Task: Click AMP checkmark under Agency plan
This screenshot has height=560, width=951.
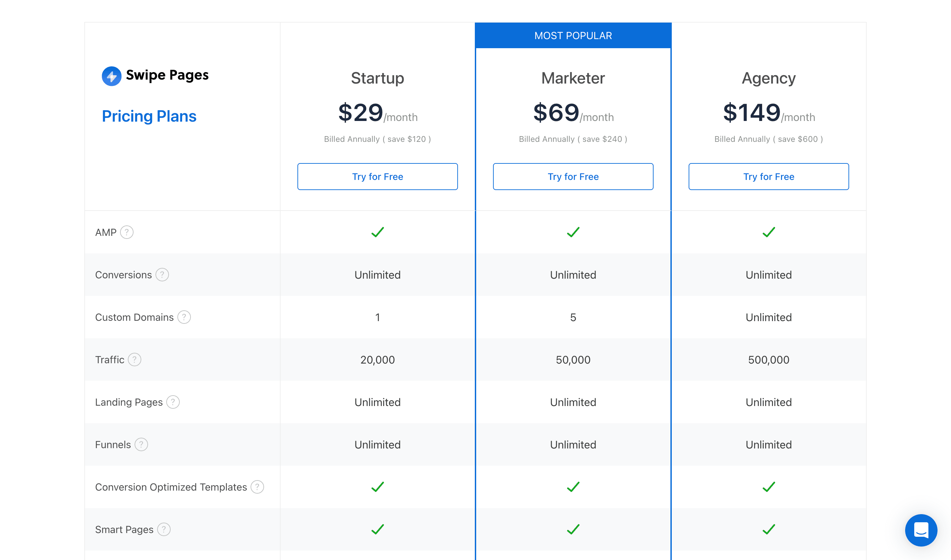Action: pos(769,232)
